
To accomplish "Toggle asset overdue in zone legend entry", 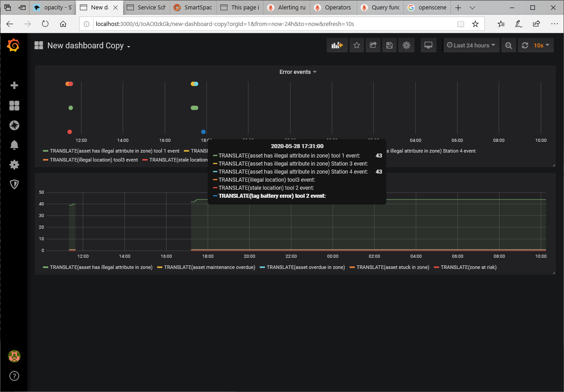I will 306,267.
